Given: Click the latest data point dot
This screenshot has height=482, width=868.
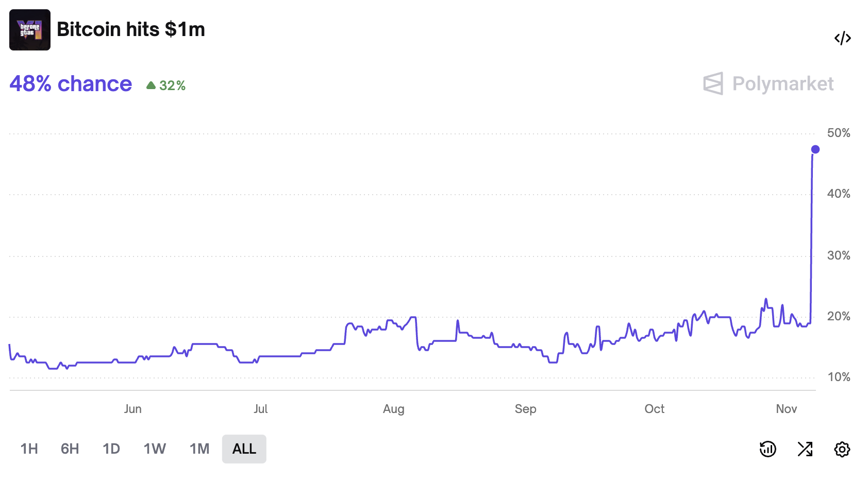Looking at the screenshot, I should tap(815, 149).
